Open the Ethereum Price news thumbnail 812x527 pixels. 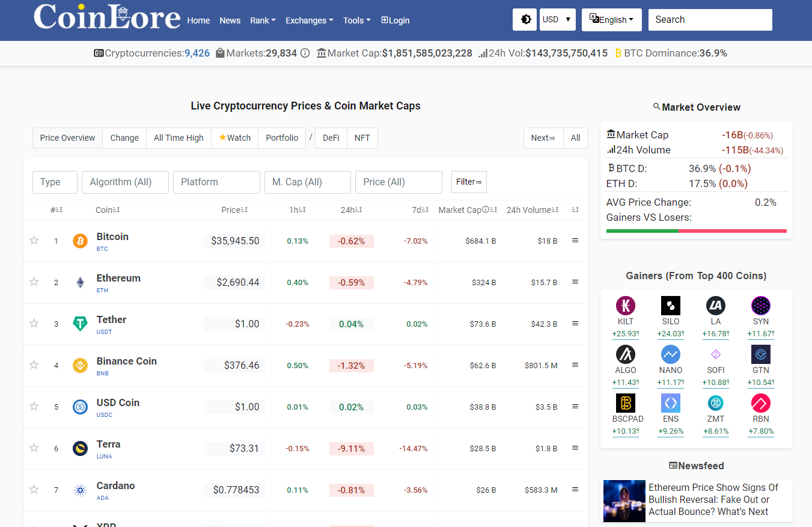click(x=624, y=501)
